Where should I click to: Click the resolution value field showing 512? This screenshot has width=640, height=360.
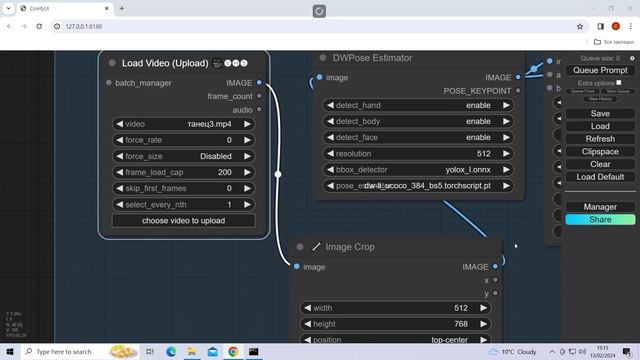[418, 153]
